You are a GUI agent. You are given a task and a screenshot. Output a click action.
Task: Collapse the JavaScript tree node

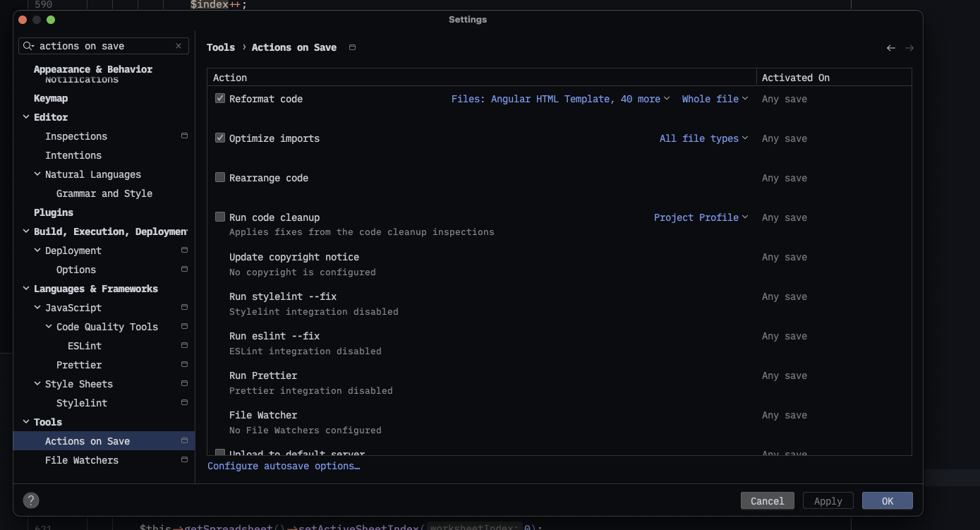[37, 308]
